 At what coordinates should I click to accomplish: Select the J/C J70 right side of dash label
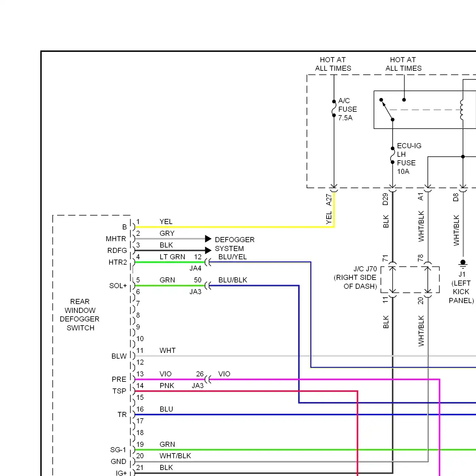pyautogui.click(x=355, y=278)
